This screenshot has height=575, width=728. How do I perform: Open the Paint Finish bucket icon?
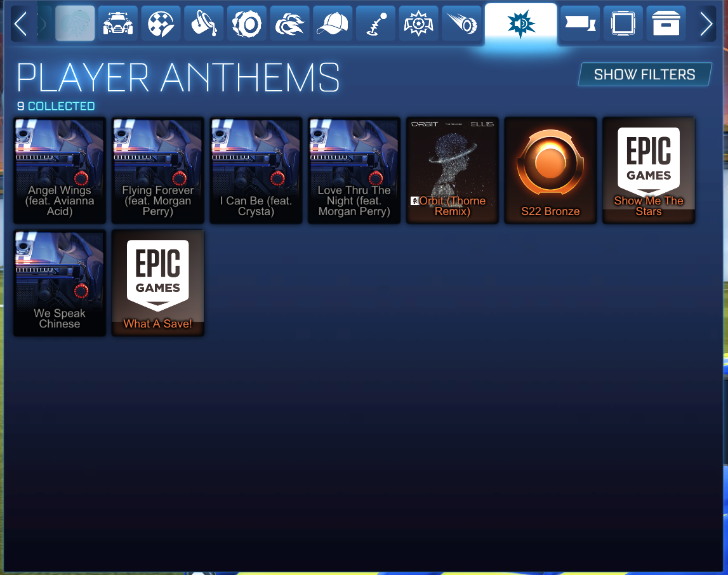click(x=203, y=23)
